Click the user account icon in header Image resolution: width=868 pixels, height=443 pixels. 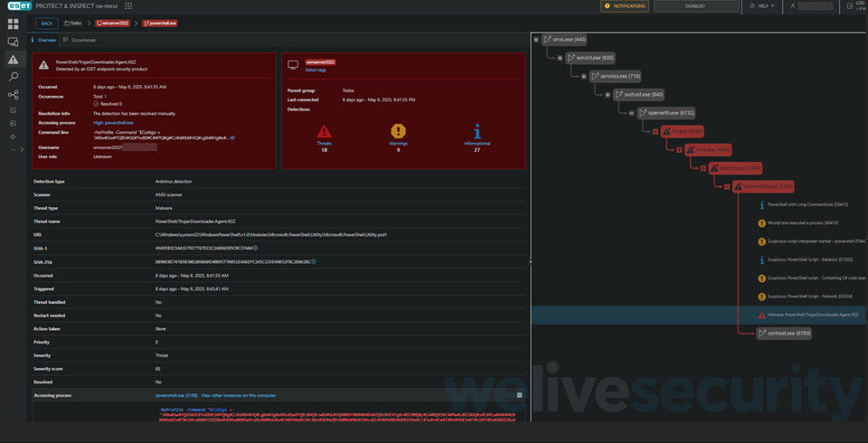793,6
